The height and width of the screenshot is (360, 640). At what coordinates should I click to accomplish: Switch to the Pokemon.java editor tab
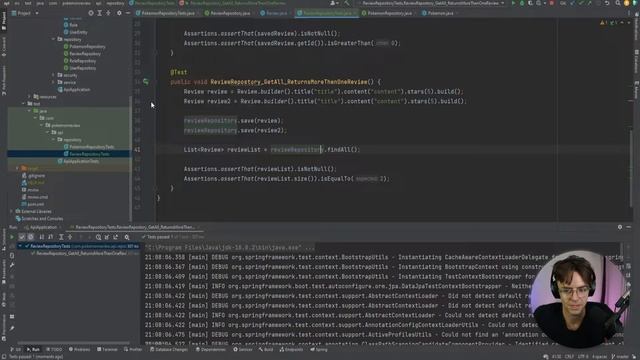tap(440, 13)
